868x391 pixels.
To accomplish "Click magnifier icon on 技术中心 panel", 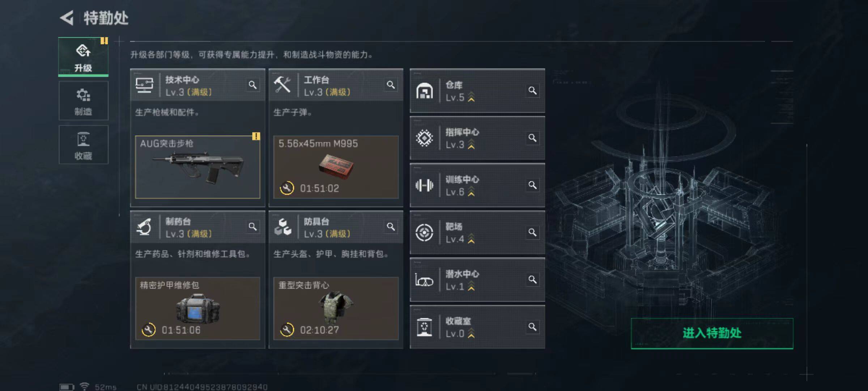I will pos(252,85).
